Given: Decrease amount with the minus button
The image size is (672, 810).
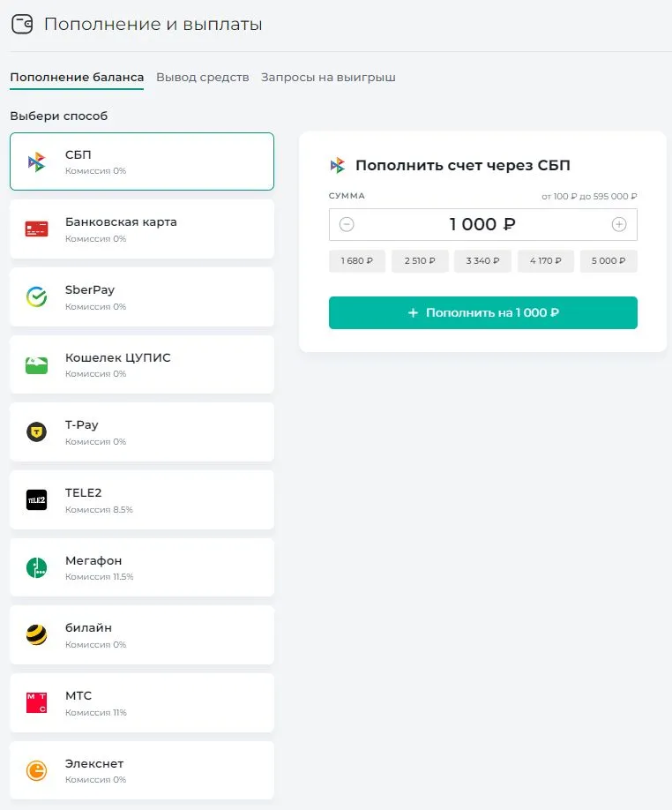Looking at the screenshot, I should pyautogui.click(x=347, y=225).
